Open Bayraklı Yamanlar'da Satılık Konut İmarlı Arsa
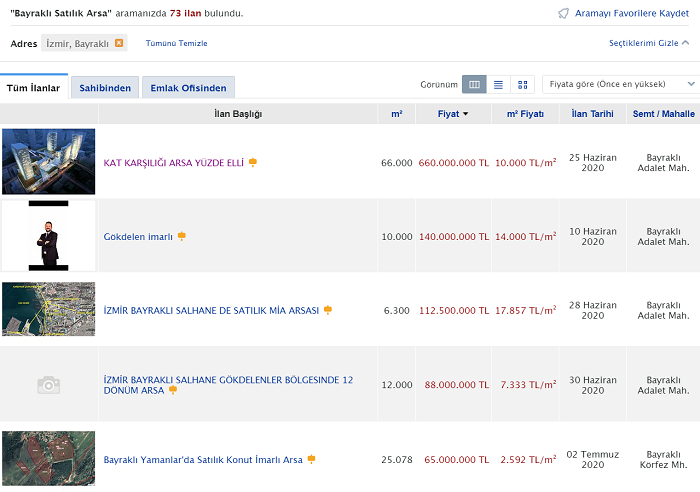700x492 pixels. point(203,459)
